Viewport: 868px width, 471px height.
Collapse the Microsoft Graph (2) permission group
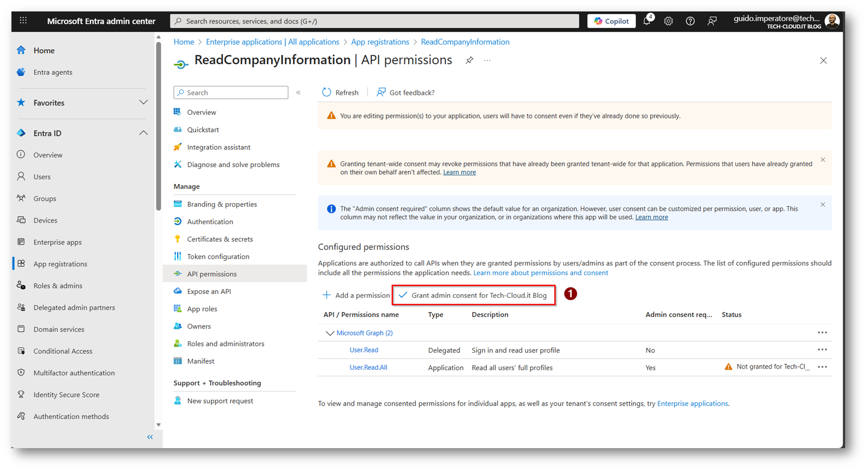[x=330, y=333]
